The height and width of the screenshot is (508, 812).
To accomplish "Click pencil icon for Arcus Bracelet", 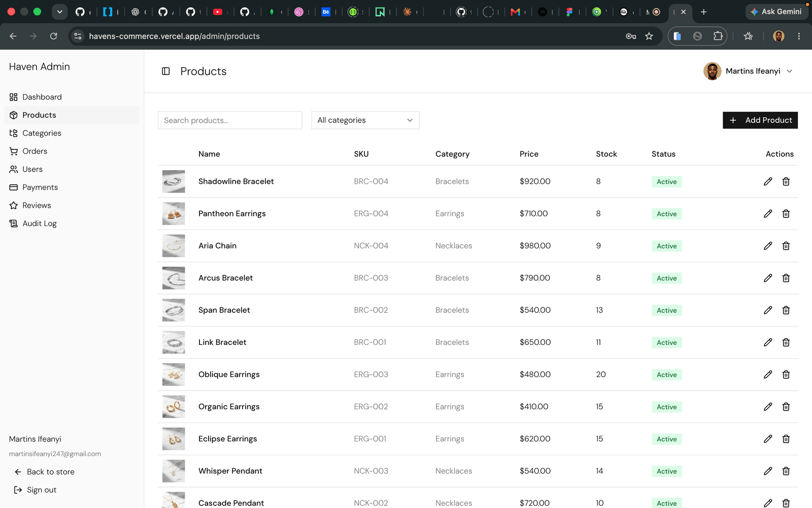I will tap(768, 278).
